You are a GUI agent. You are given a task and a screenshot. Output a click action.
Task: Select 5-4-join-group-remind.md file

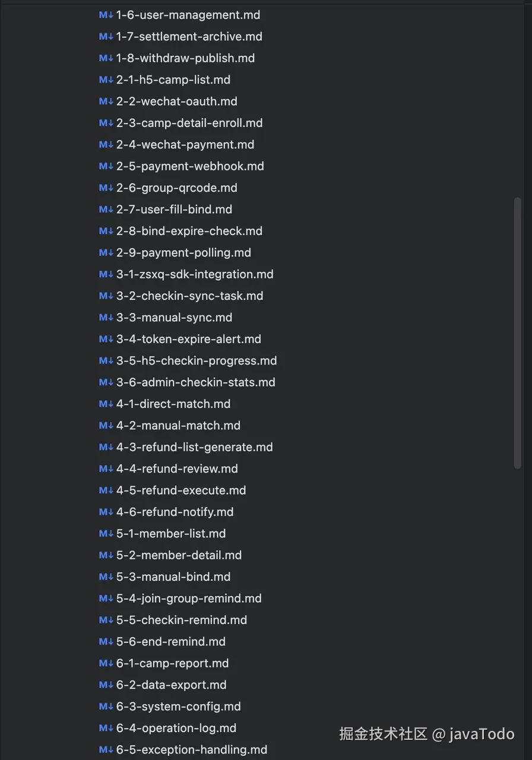[x=189, y=598]
